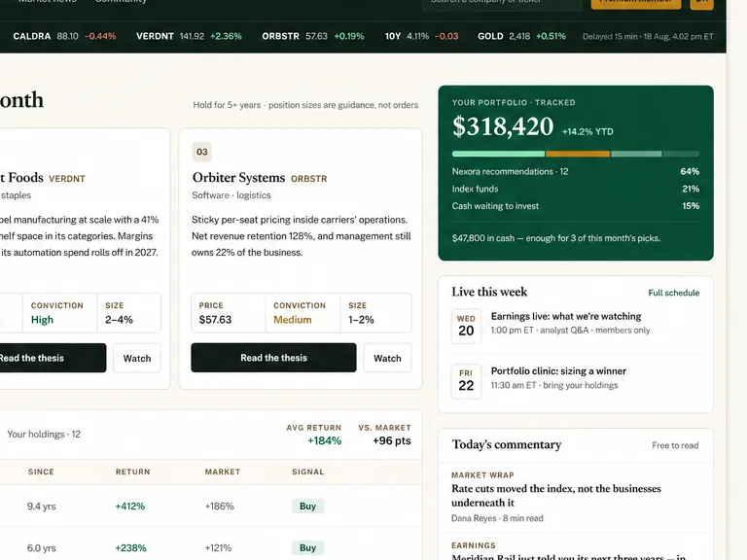Click Watch on the Verdnt Foods card

pos(137,358)
